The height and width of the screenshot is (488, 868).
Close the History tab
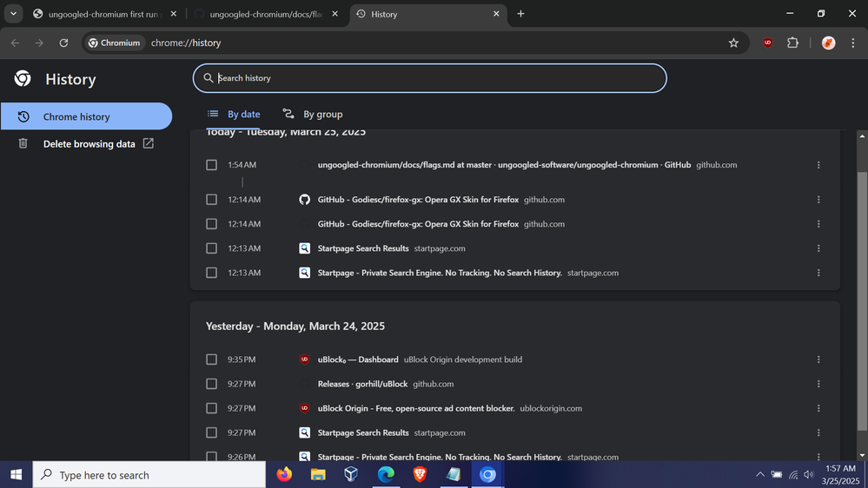[496, 14]
